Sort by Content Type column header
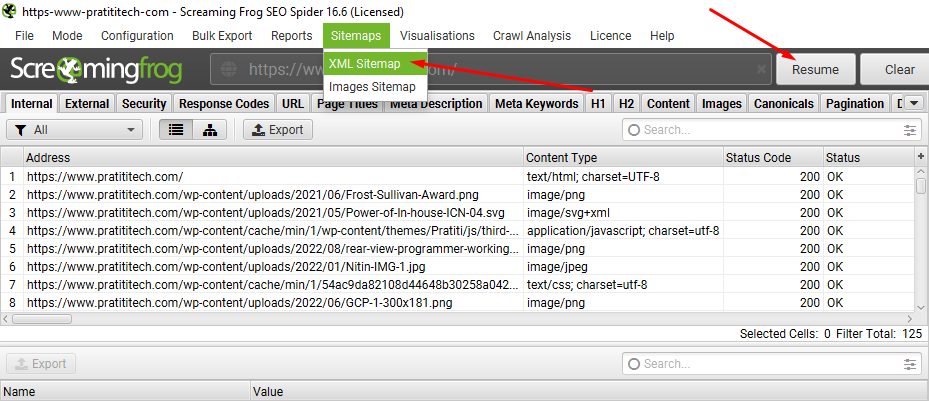 (x=623, y=158)
